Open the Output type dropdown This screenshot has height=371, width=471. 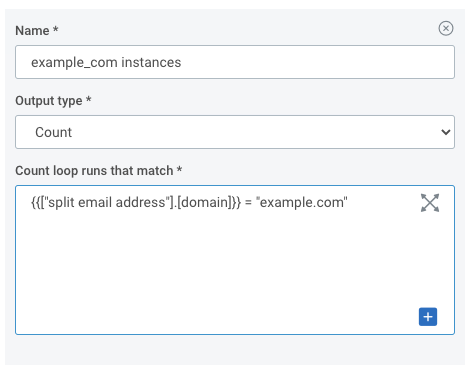click(x=235, y=132)
